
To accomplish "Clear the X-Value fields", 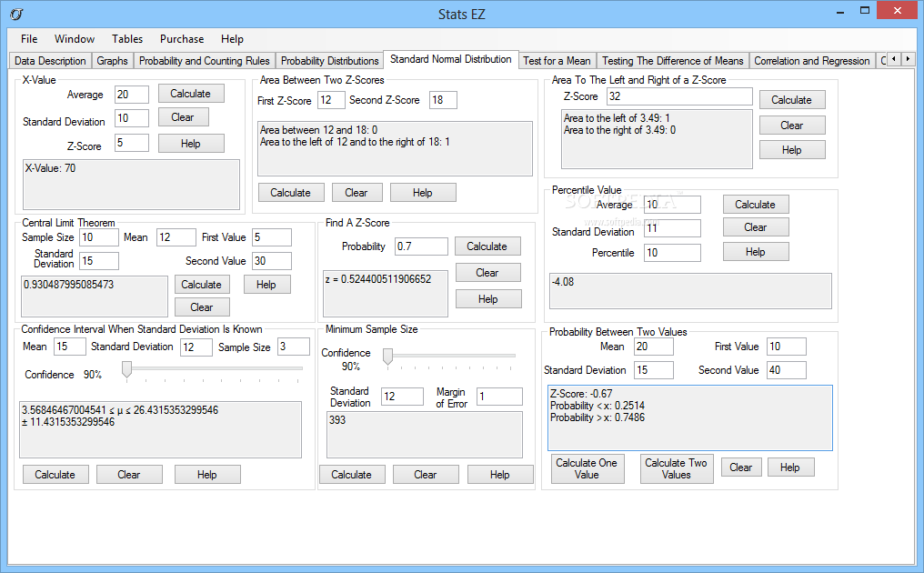I will (183, 117).
